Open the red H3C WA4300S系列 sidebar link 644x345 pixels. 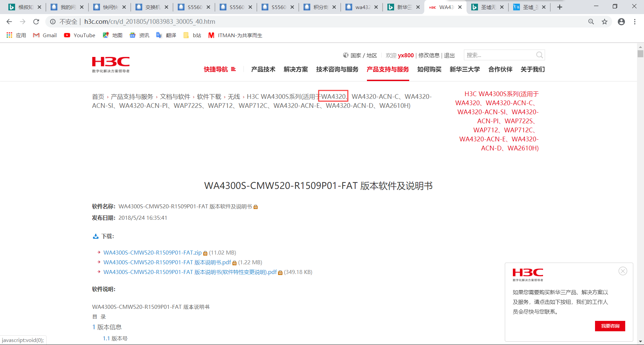[497, 121]
